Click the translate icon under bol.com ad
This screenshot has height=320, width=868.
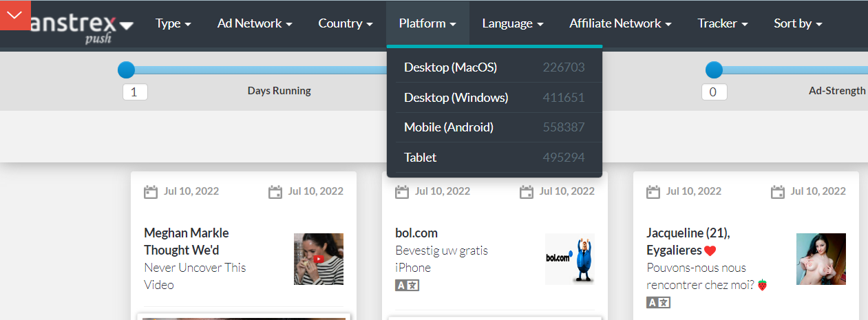(x=407, y=285)
